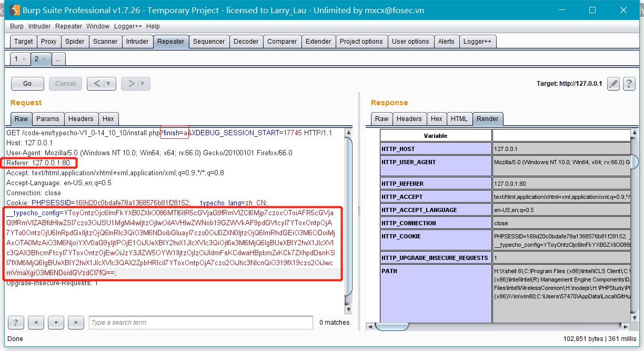The height and width of the screenshot is (351, 644).
Task: Click the HTTP_HOST variable cell
Action: tap(436, 149)
